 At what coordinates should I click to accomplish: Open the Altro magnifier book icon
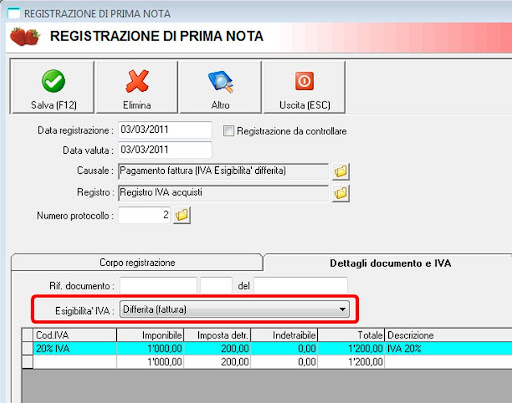tap(220, 82)
